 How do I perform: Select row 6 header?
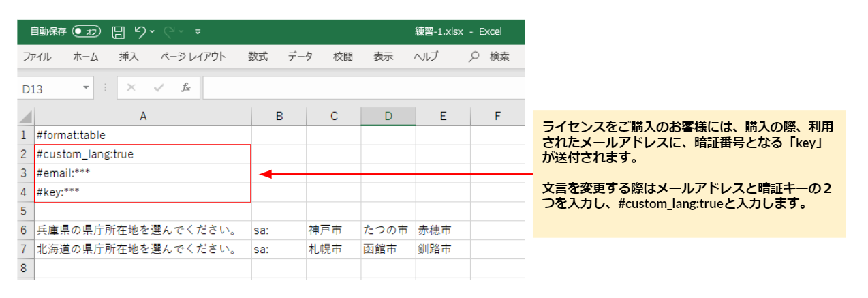coord(26,230)
